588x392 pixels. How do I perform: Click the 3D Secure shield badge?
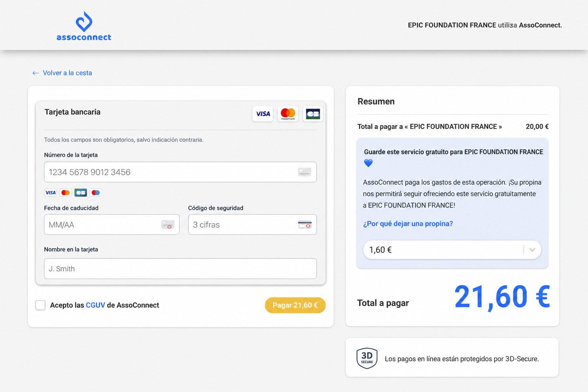pyautogui.click(x=367, y=358)
